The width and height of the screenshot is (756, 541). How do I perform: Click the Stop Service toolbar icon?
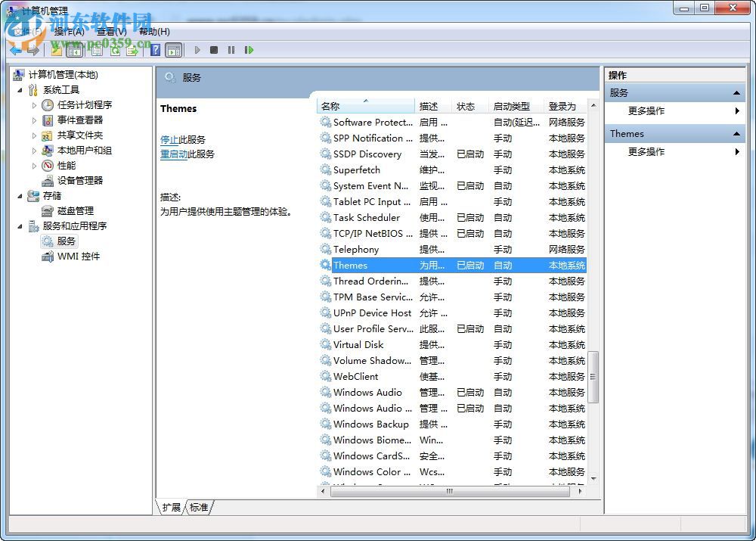point(214,50)
